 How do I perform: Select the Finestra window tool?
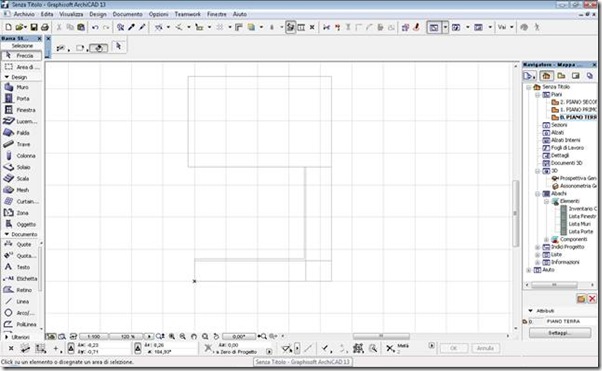[x=21, y=110]
